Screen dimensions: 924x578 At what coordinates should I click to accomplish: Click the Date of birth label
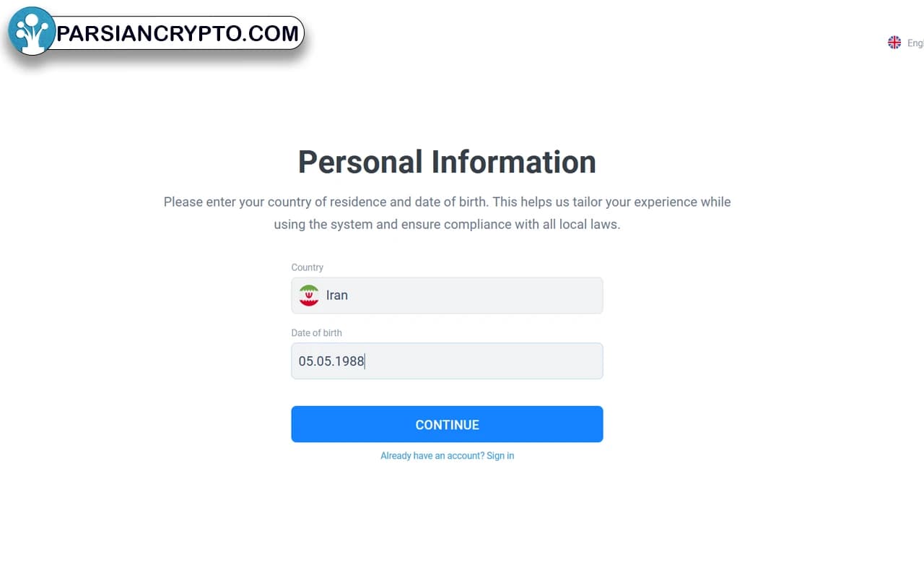(316, 332)
